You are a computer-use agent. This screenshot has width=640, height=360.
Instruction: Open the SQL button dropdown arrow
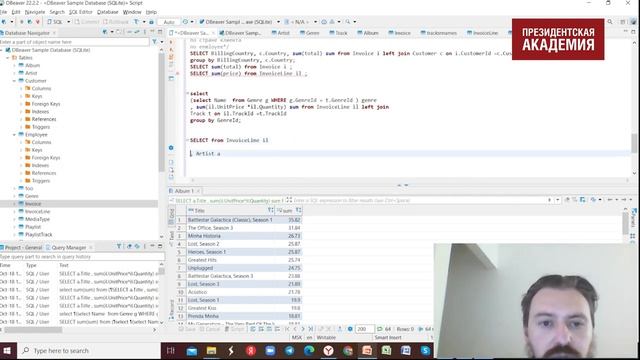68,22
